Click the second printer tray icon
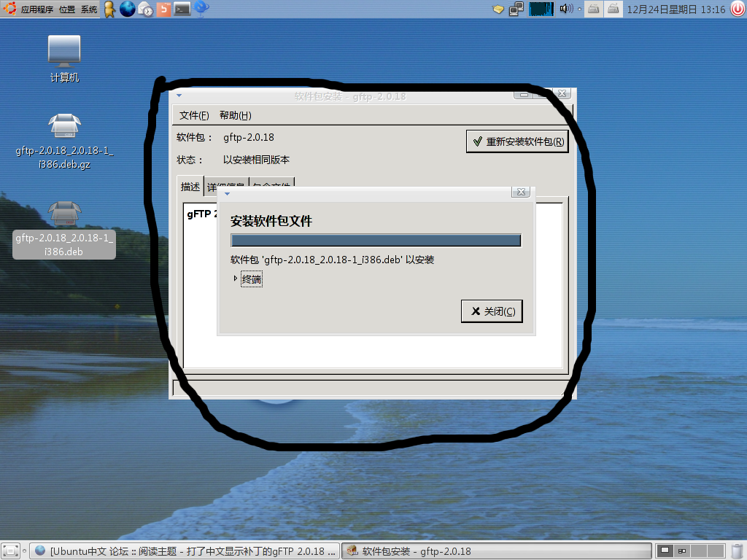 613,9
